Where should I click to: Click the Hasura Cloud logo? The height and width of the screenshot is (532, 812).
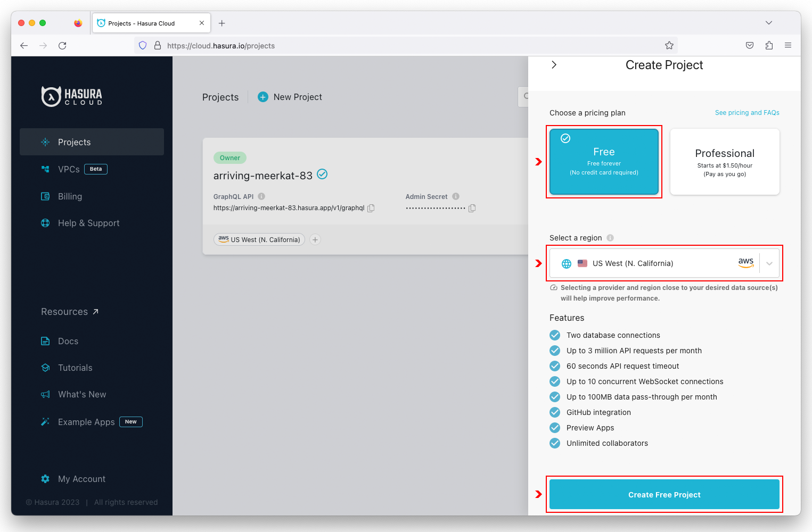coord(72,96)
